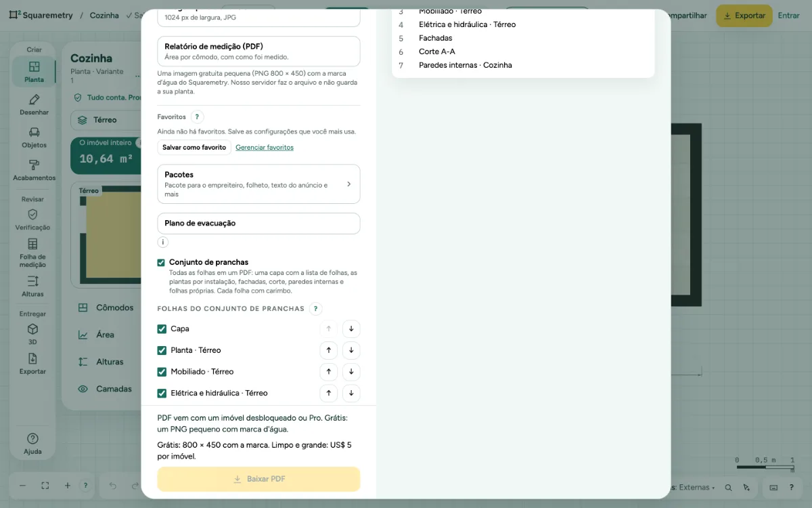Click the search magnifier icon in bottom bar
Screen dimensions: 812x508
point(728,487)
